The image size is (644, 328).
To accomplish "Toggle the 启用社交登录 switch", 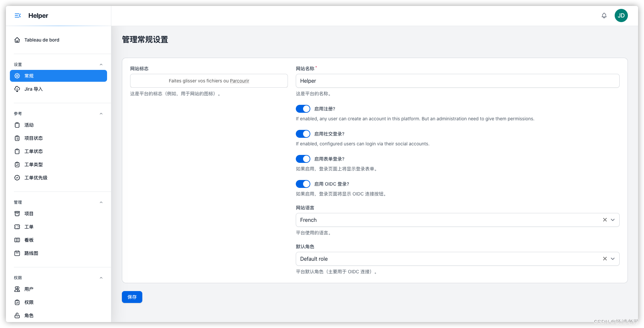I will 303,134.
